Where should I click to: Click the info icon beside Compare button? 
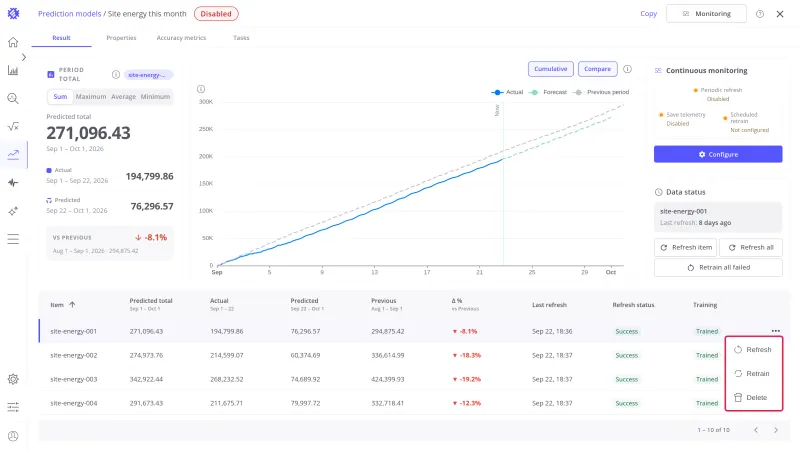pos(628,69)
